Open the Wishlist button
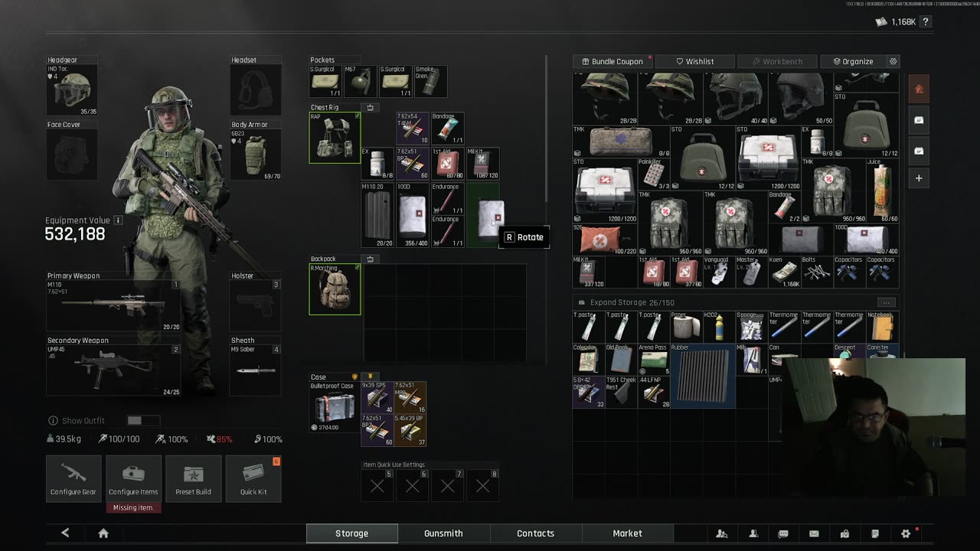Viewport: 980px width, 551px height. 695,61
